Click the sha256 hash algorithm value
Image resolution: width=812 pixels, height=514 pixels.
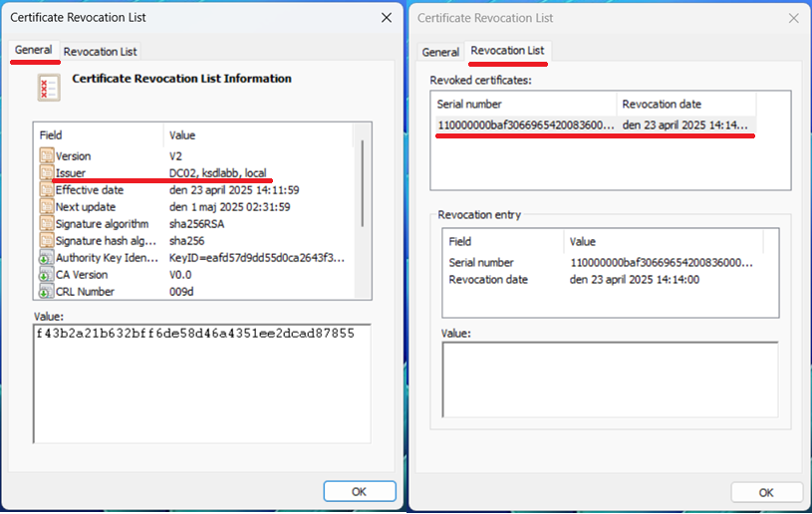point(187,241)
